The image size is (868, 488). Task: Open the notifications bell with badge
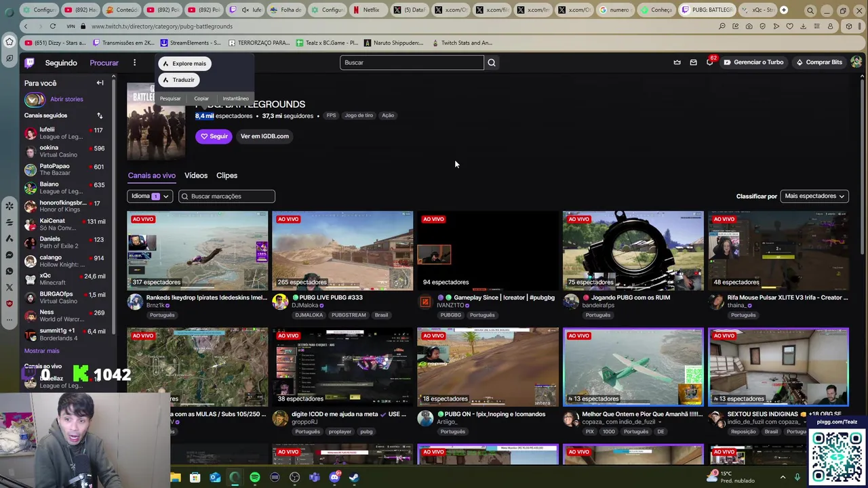point(710,62)
